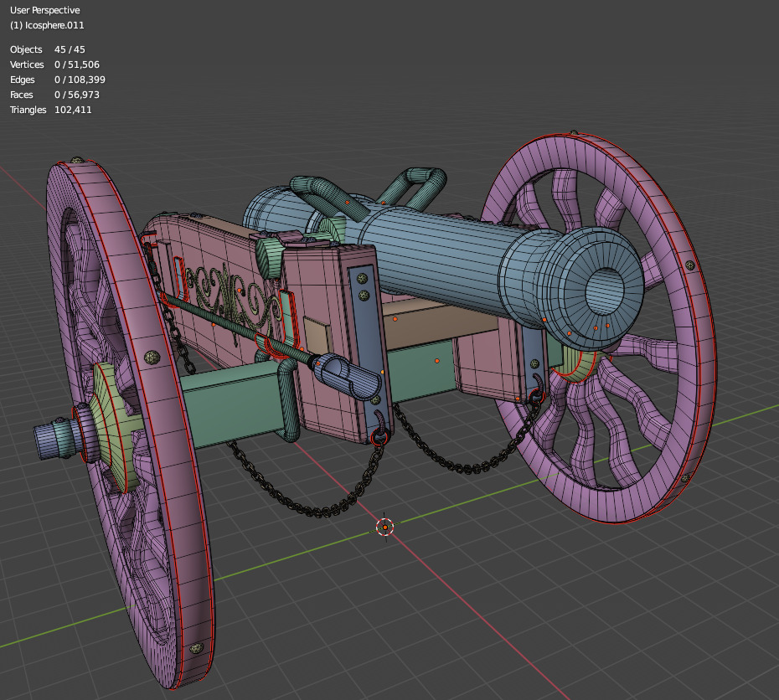
Task: Click the Faces '0 / 56,973' statistic
Action: point(77,95)
